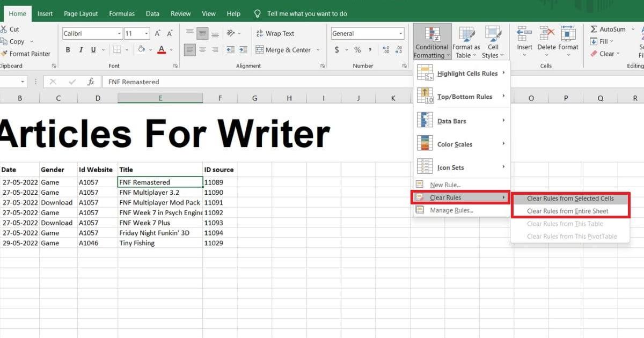This screenshot has width=644, height=338.
Task: Expand the Fill options dropdown
Action: (611, 41)
